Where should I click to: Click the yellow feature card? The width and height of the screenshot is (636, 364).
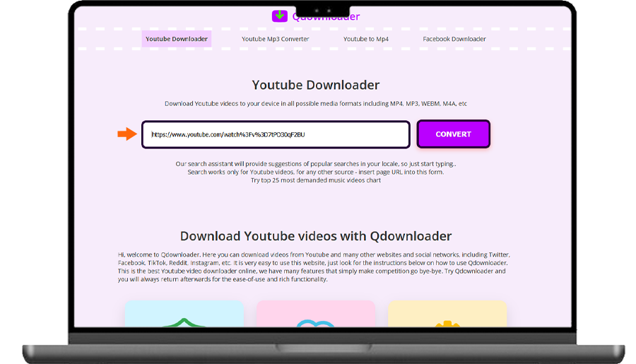[x=447, y=314]
